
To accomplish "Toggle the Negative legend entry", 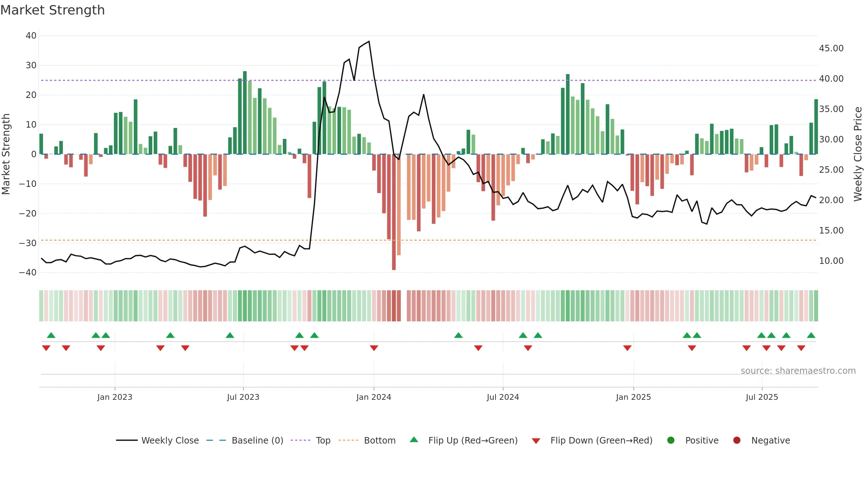I will 761,440.
